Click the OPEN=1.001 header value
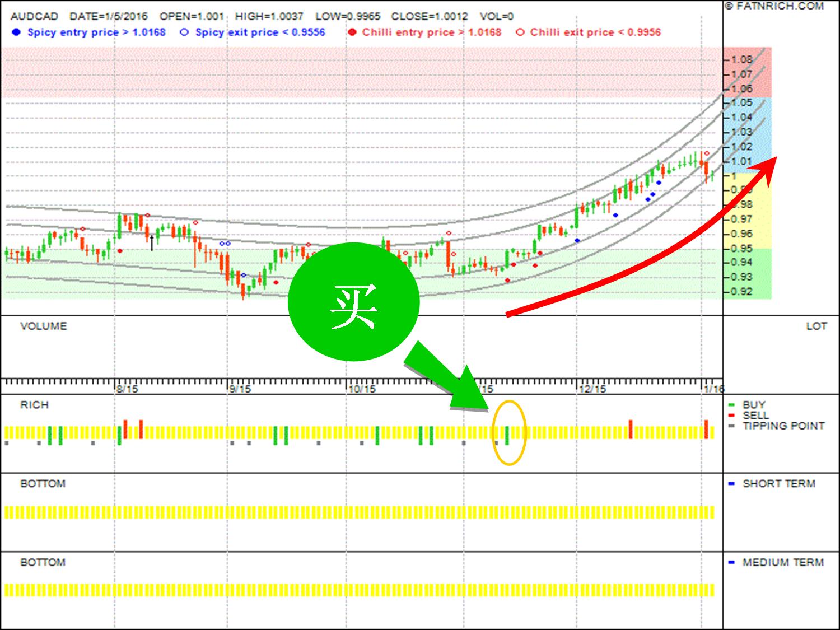Viewport: 840px width, 630px height. [192, 16]
